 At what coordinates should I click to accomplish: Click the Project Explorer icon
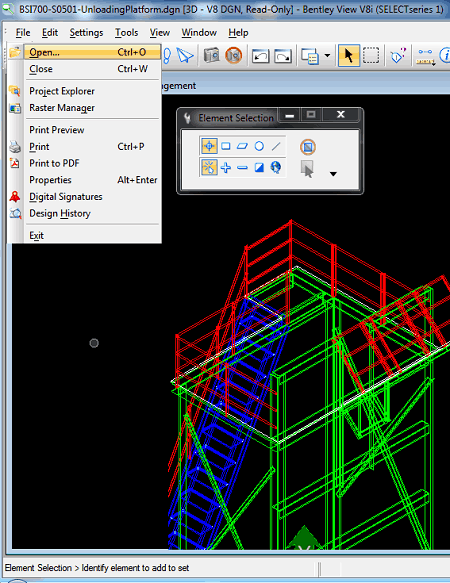point(15,90)
